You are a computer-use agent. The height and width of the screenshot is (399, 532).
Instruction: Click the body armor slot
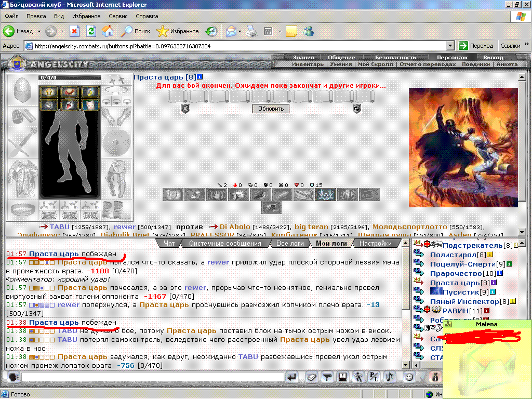(x=23, y=179)
